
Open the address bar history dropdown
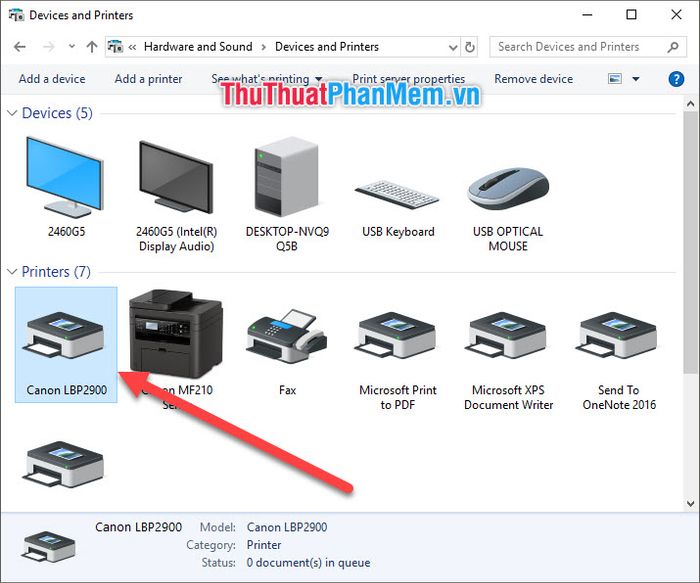(x=453, y=47)
